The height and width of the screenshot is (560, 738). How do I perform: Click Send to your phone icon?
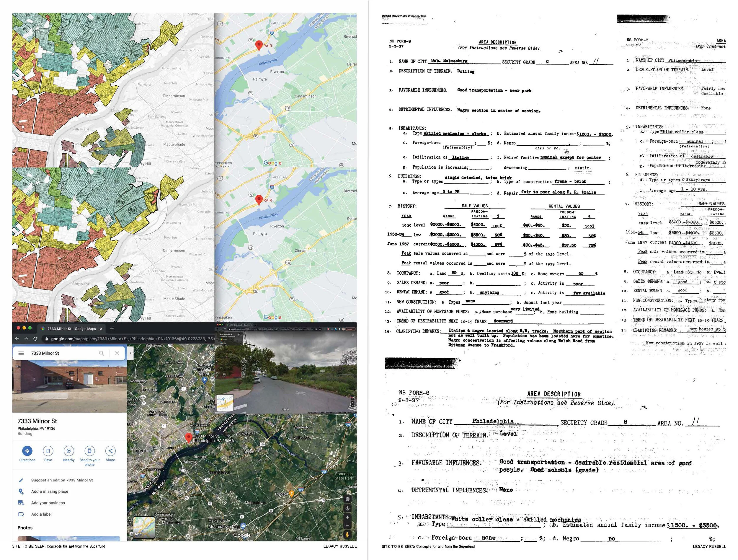point(89,451)
